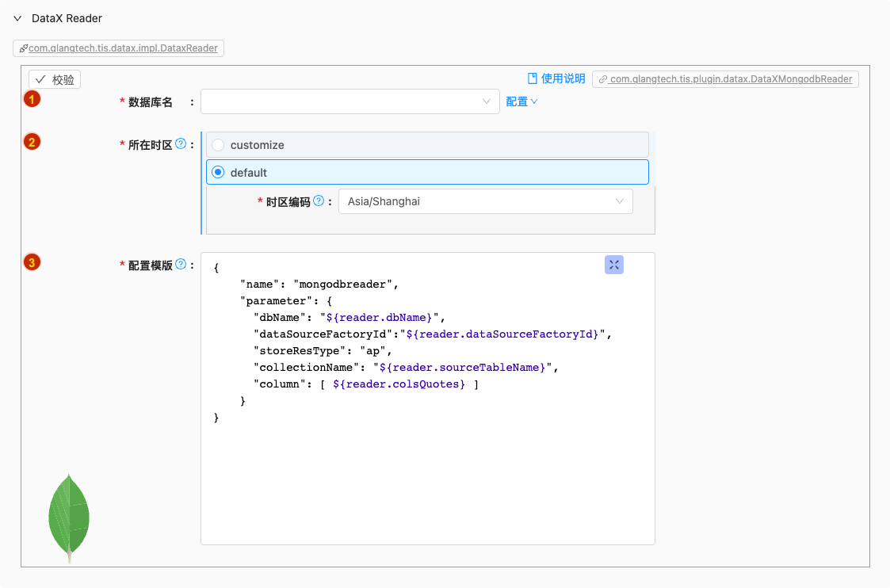Click the ${reader.colsQuotes} placeholder text
890x588 pixels.
click(x=399, y=384)
